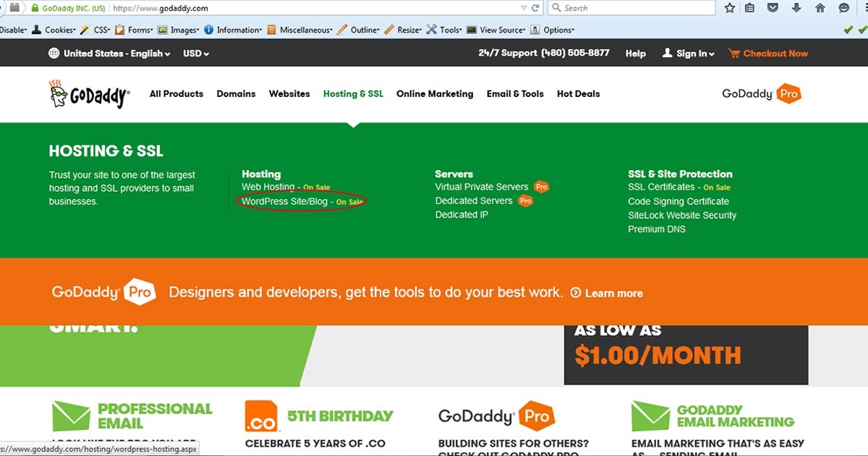Click the 5TH BIRTHDAY heading

(341, 416)
